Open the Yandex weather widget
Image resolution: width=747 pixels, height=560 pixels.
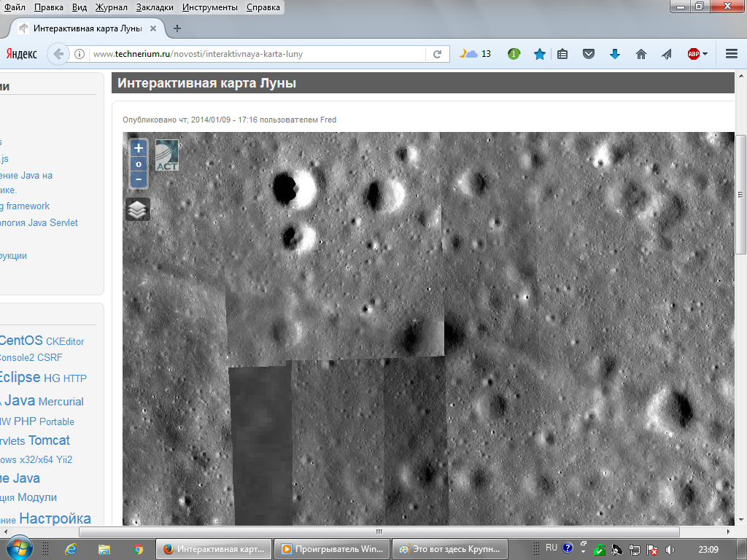(x=475, y=54)
